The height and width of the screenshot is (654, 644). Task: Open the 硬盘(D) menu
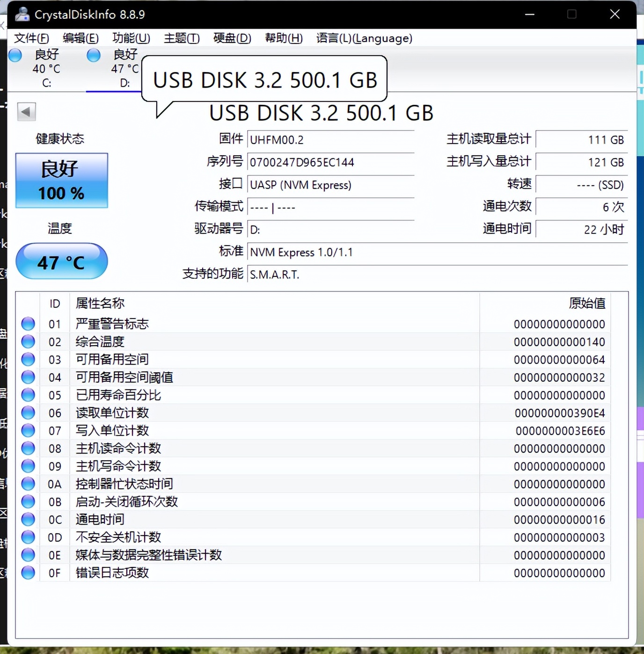coord(232,38)
